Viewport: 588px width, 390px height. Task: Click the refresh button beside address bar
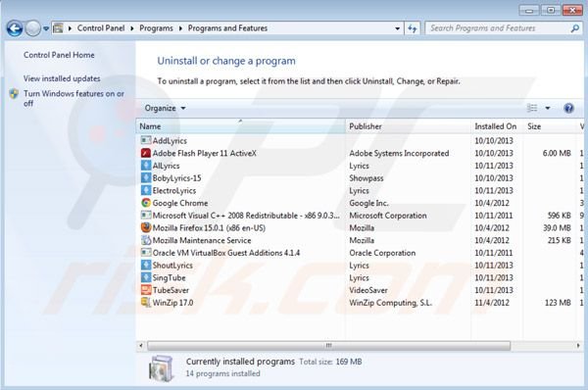413,28
